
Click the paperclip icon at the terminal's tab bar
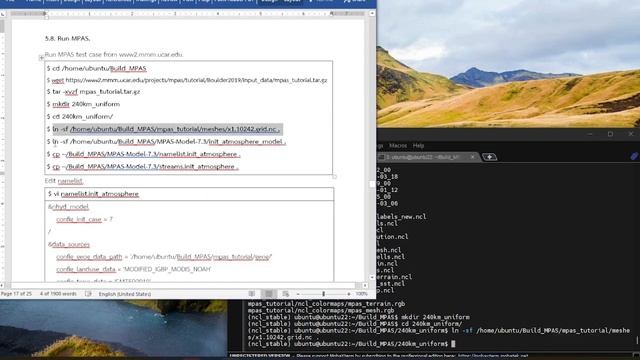pyautogui.click(x=634, y=156)
